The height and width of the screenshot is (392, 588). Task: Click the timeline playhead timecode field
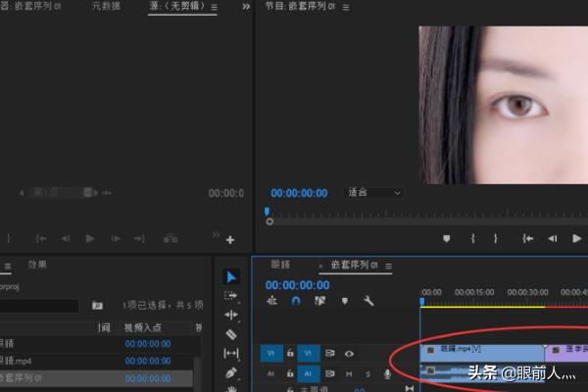coord(297,285)
